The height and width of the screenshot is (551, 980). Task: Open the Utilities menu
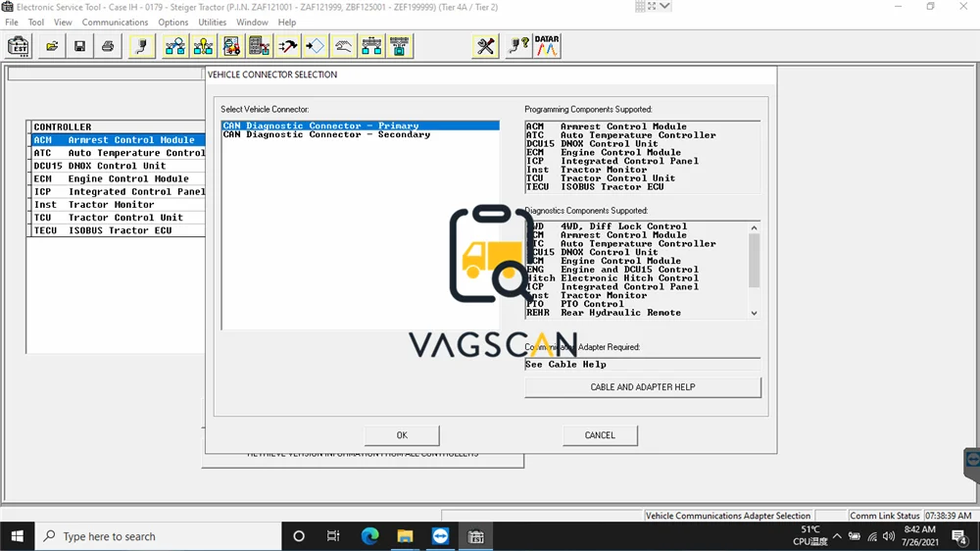coord(213,22)
